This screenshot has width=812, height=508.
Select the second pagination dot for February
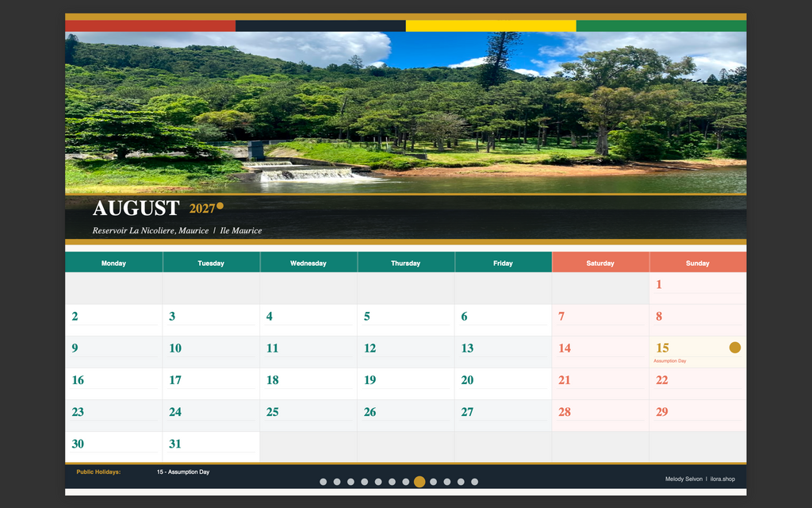(x=337, y=482)
